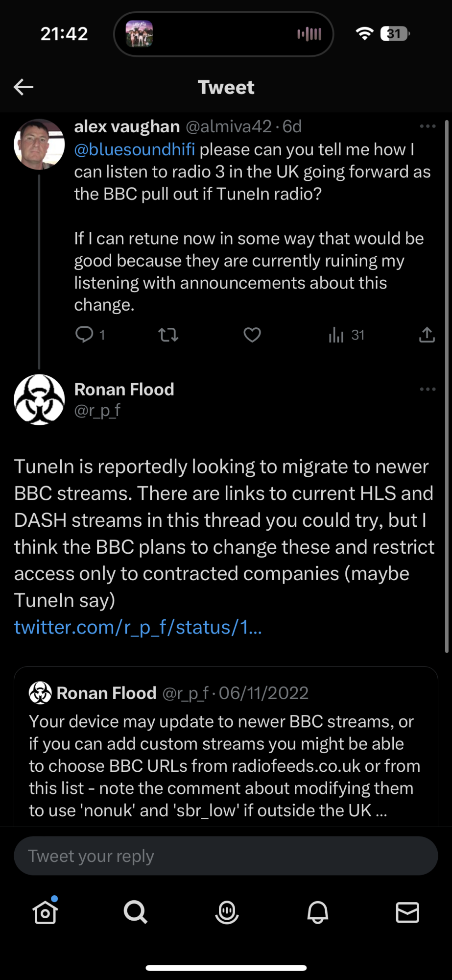Tap the back arrow
The width and height of the screenshot is (452, 980).
[x=24, y=87]
